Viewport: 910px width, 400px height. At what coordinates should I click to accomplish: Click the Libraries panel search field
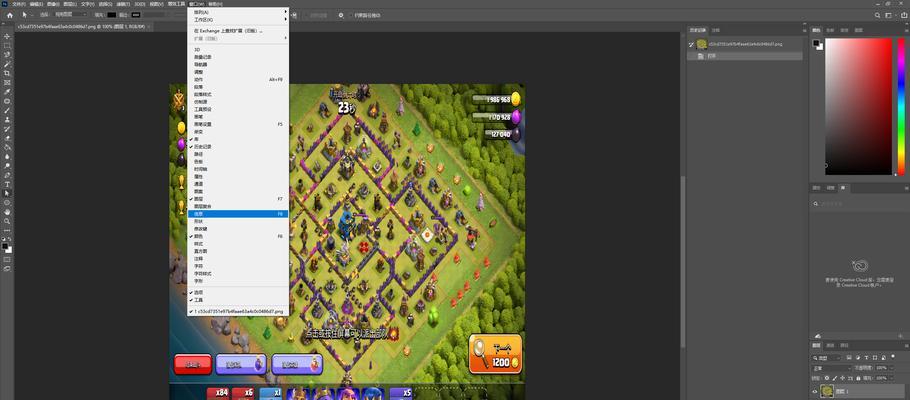tap(860, 204)
